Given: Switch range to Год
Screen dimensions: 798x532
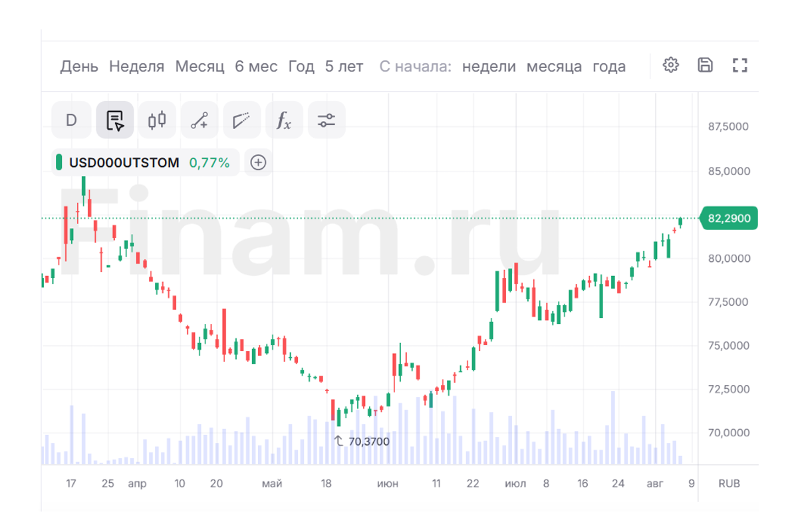Looking at the screenshot, I should point(301,66).
